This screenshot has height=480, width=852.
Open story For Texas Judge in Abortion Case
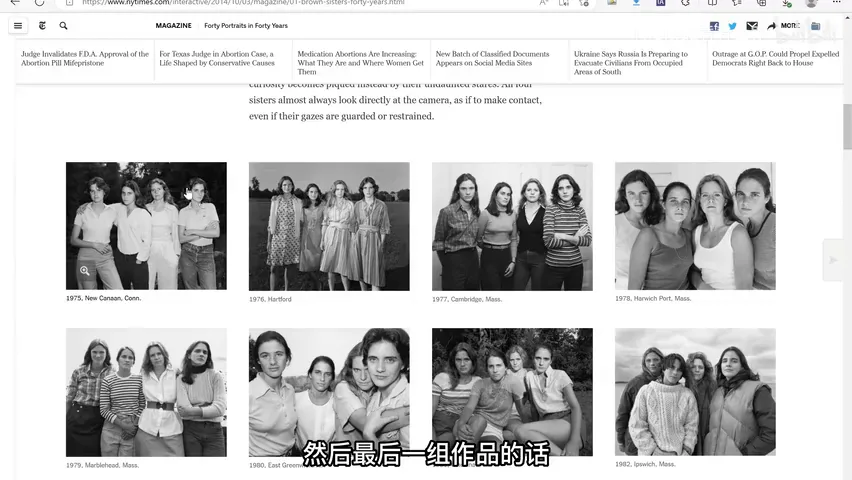[217, 59]
